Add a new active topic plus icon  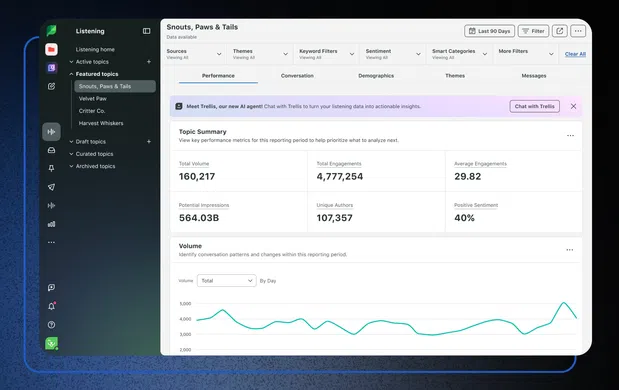click(149, 62)
